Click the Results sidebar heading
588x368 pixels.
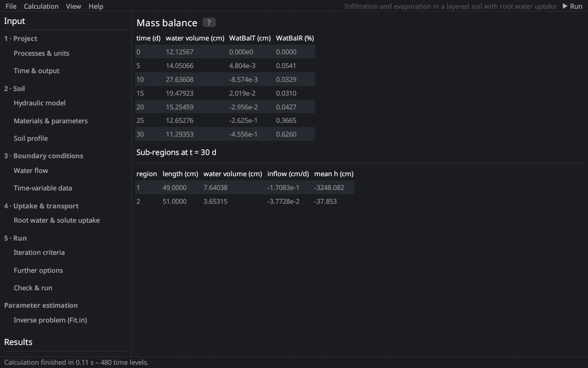[x=18, y=342]
